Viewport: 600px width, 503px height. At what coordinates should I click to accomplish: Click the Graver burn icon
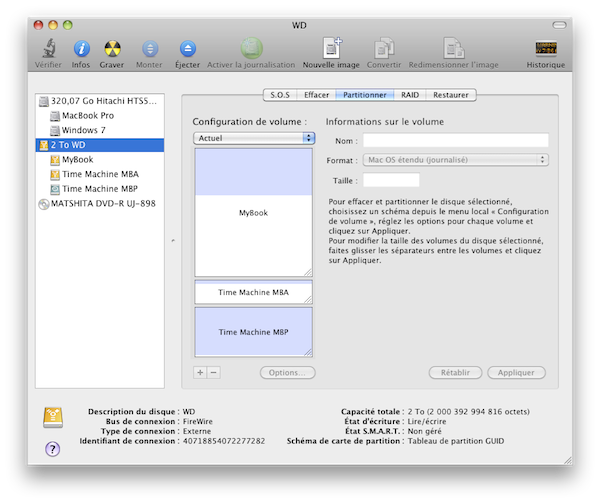coord(112,49)
